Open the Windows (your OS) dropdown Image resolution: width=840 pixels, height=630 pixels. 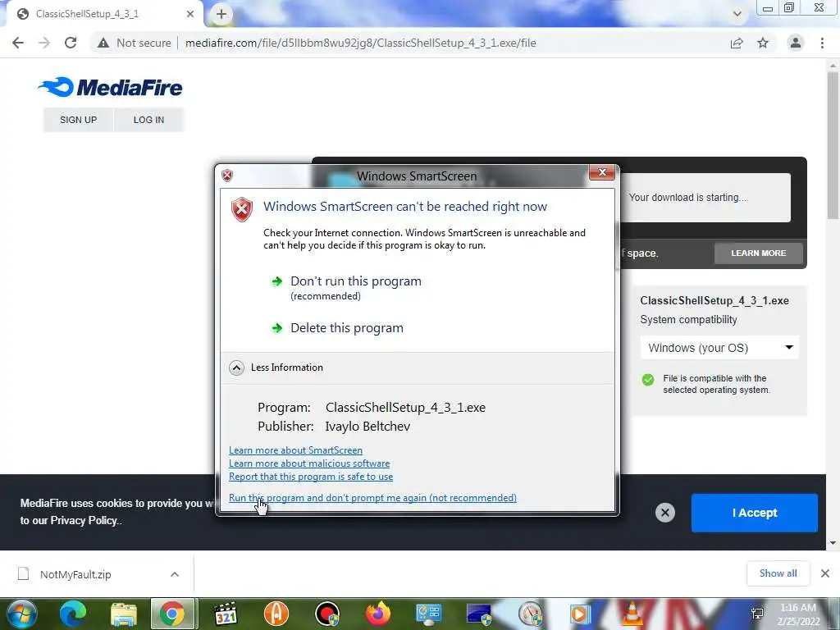coord(719,348)
